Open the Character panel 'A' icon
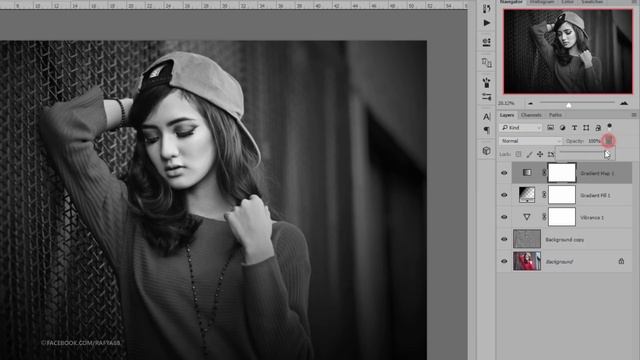Screen dimensions: 640x360 point(487,117)
